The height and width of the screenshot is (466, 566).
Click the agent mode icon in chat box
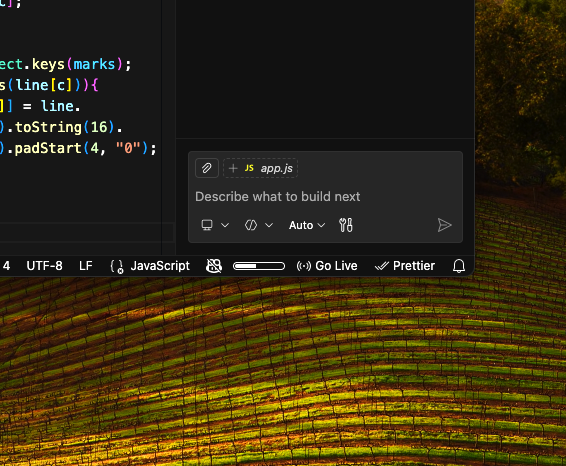(x=251, y=225)
